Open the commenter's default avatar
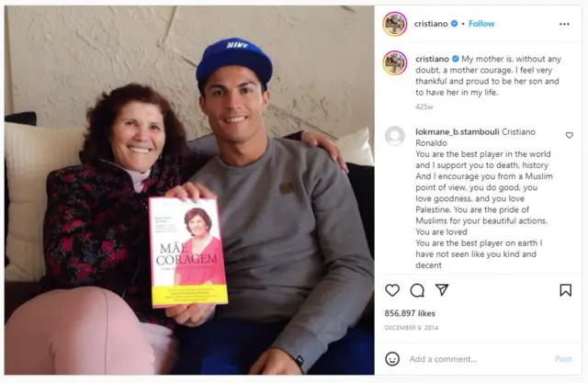 pos(395,136)
